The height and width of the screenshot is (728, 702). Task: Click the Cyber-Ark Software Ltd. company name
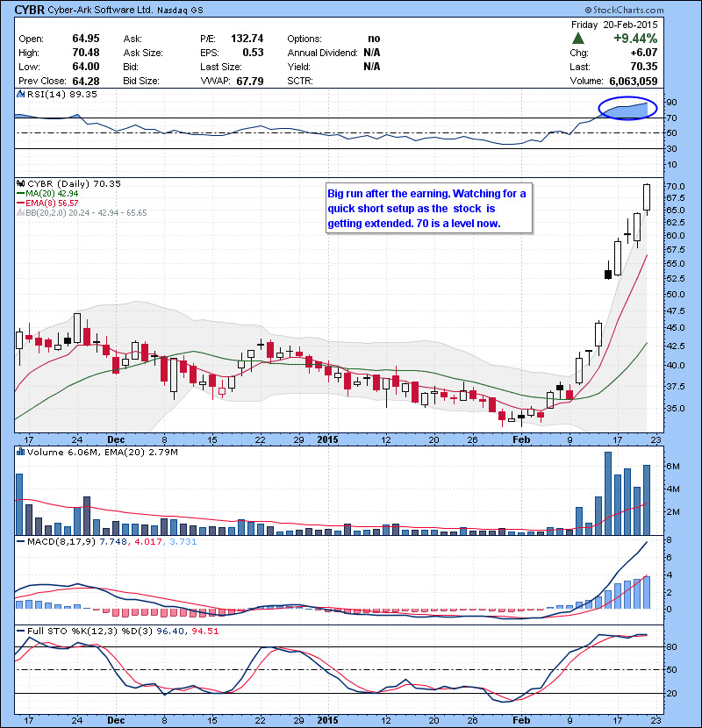pyautogui.click(x=100, y=10)
